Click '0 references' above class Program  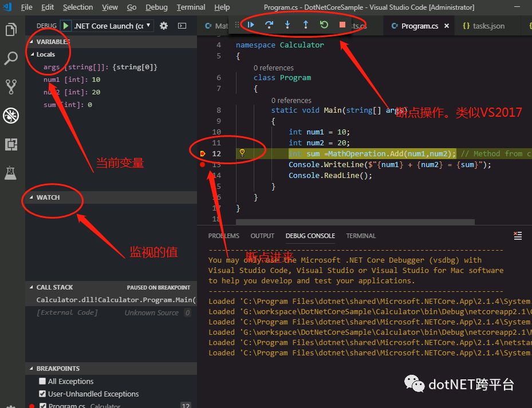(x=274, y=68)
